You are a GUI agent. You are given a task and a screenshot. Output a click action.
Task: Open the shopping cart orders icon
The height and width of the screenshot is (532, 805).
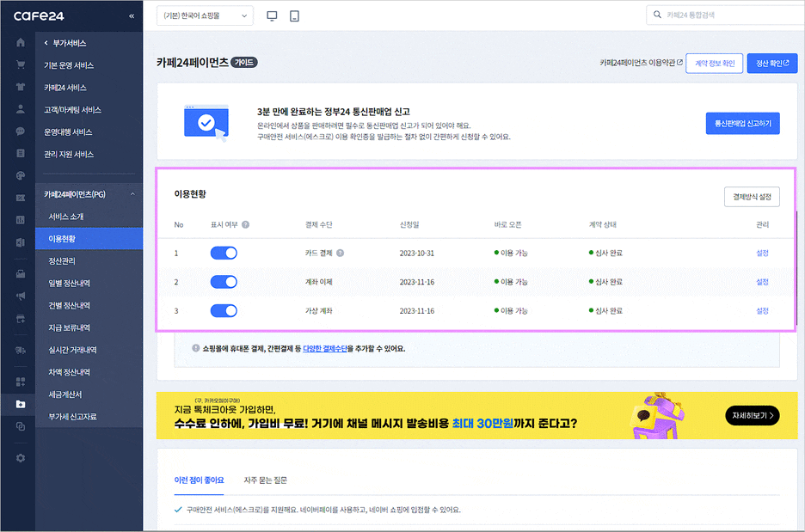click(x=21, y=64)
